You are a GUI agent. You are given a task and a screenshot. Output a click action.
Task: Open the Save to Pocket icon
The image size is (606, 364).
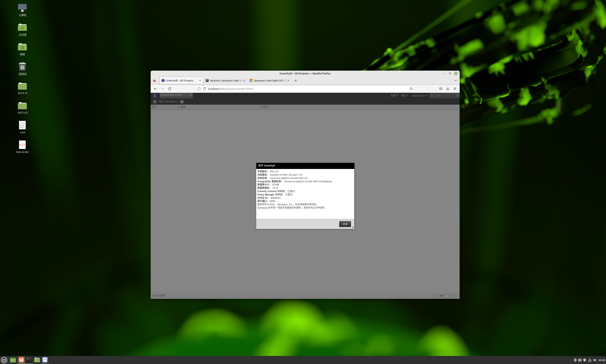tap(441, 89)
